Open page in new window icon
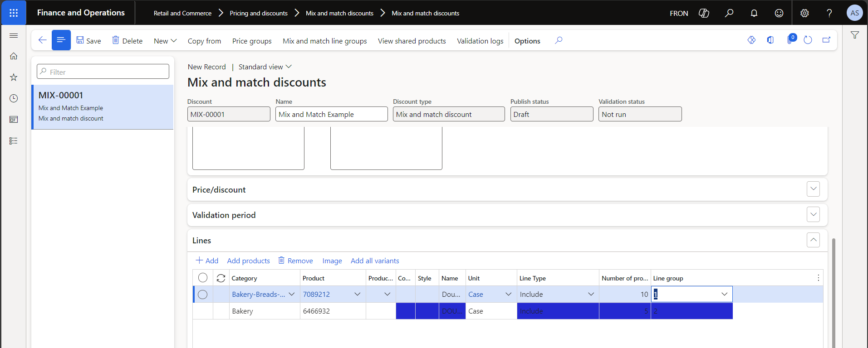Viewport: 868px width, 348px height. (826, 40)
